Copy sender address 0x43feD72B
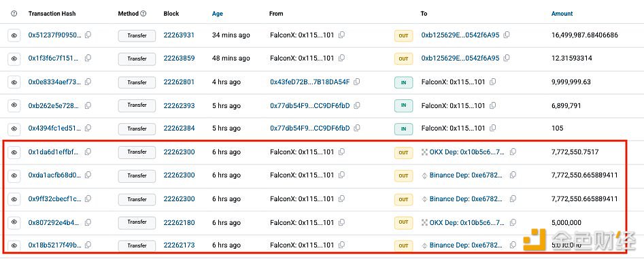644x259 pixels. (x=357, y=82)
